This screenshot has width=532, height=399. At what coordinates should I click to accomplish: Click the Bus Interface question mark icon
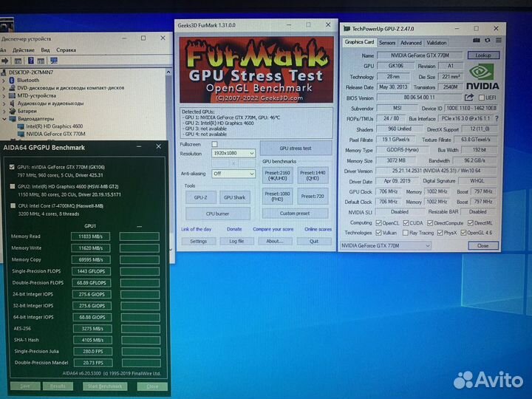497,119
